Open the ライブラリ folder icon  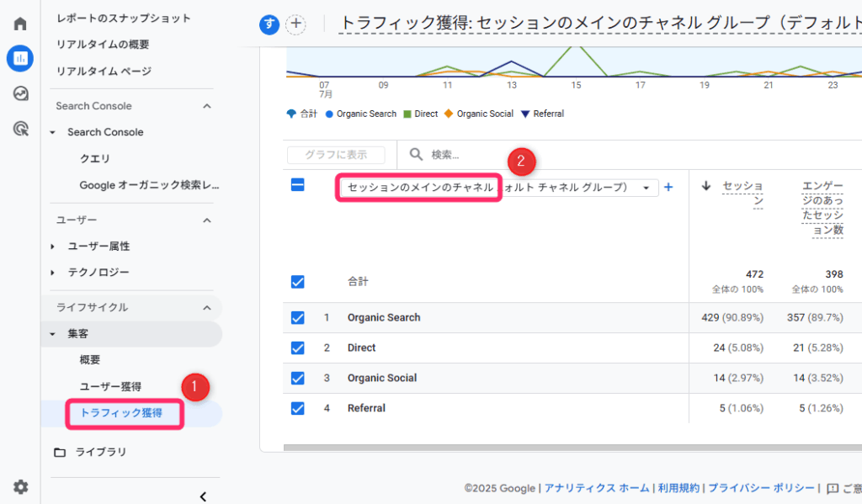click(x=60, y=453)
